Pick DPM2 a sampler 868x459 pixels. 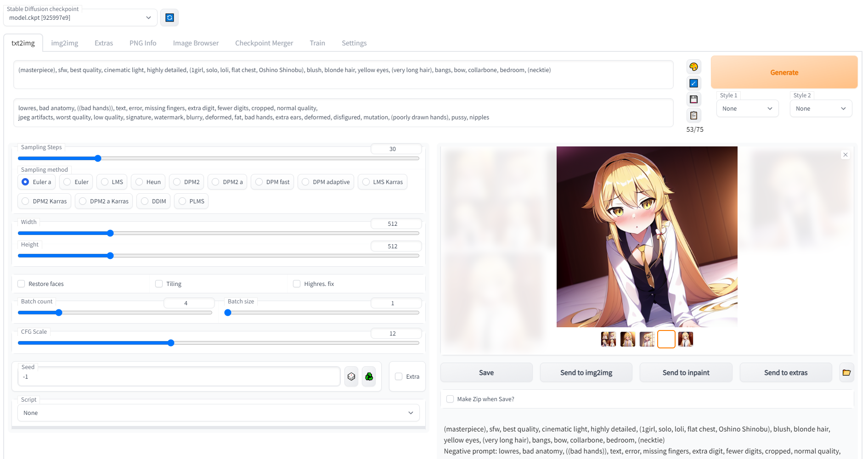point(227,182)
